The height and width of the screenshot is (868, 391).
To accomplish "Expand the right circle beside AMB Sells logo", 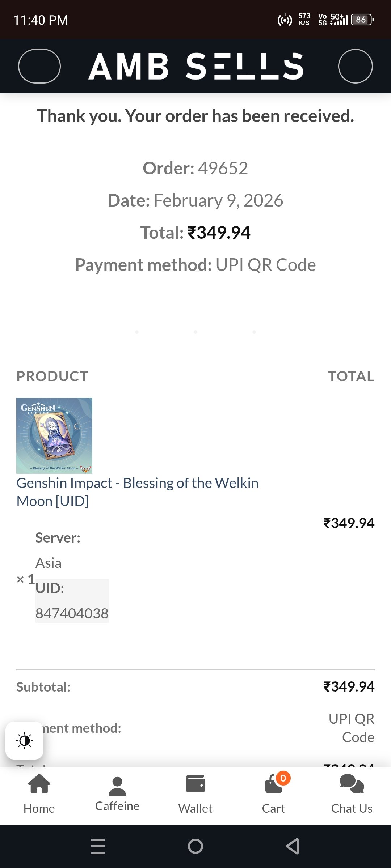I will click(356, 66).
